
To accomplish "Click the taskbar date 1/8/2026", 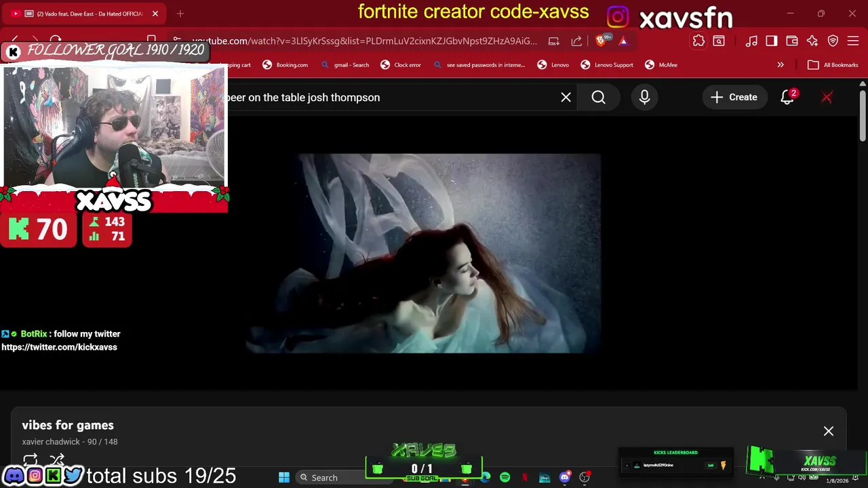I will point(837,481).
